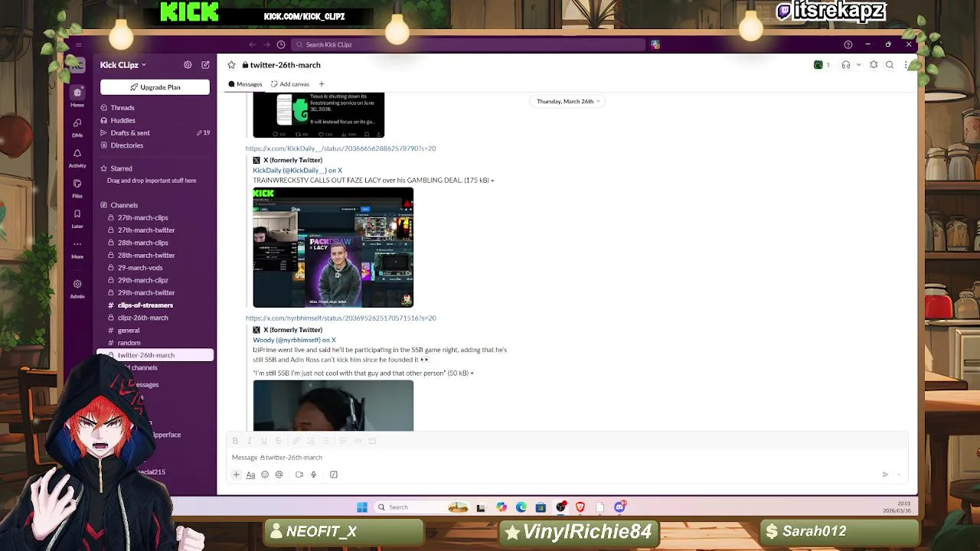Toggle strikethrough formatting in composer
Image resolution: width=980 pixels, height=551 pixels.
coord(278,441)
